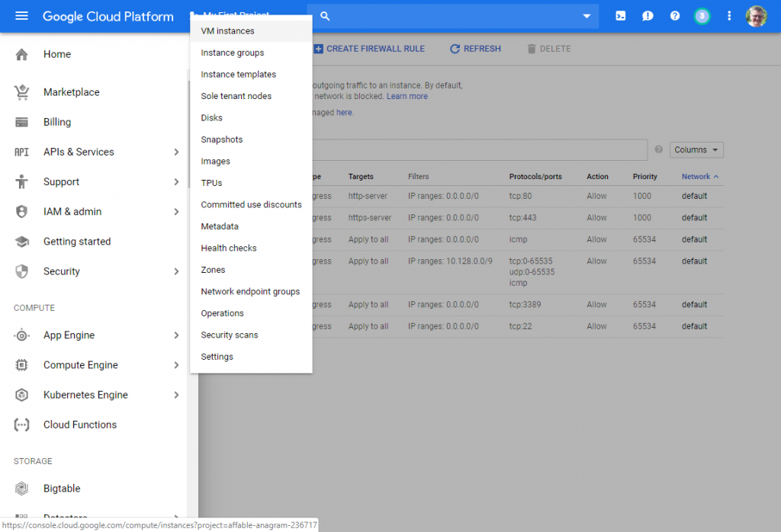Expand Security submenu chevron
This screenshot has height=532, width=781.
pos(176,271)
